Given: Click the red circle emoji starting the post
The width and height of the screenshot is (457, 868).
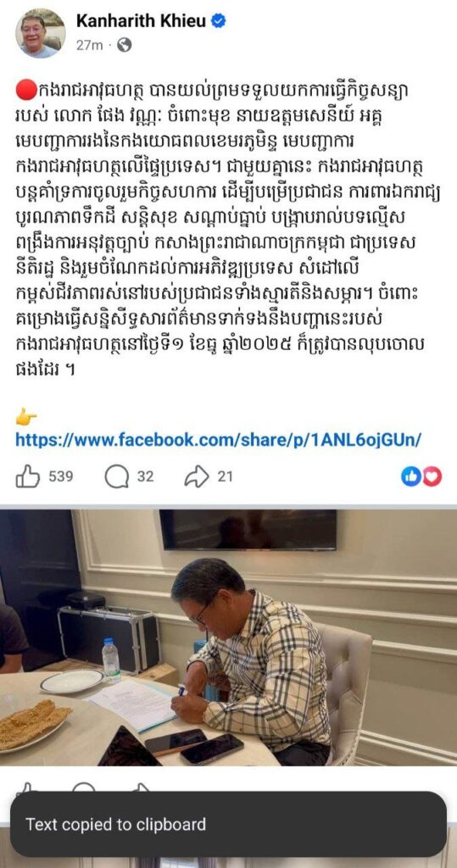Looking at the screenshot, I should tap(26, 89).
